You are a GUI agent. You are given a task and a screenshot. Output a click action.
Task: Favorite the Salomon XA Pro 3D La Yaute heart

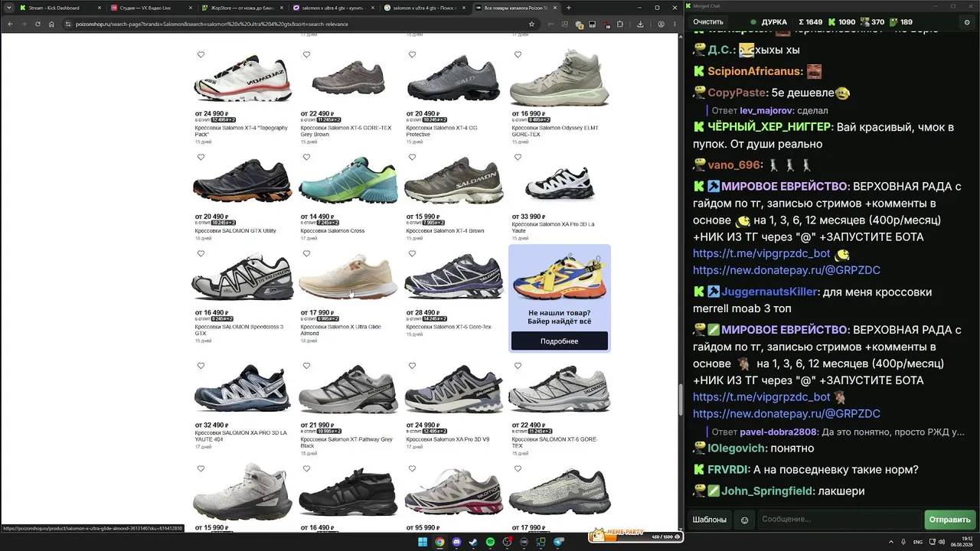[518, 157]
